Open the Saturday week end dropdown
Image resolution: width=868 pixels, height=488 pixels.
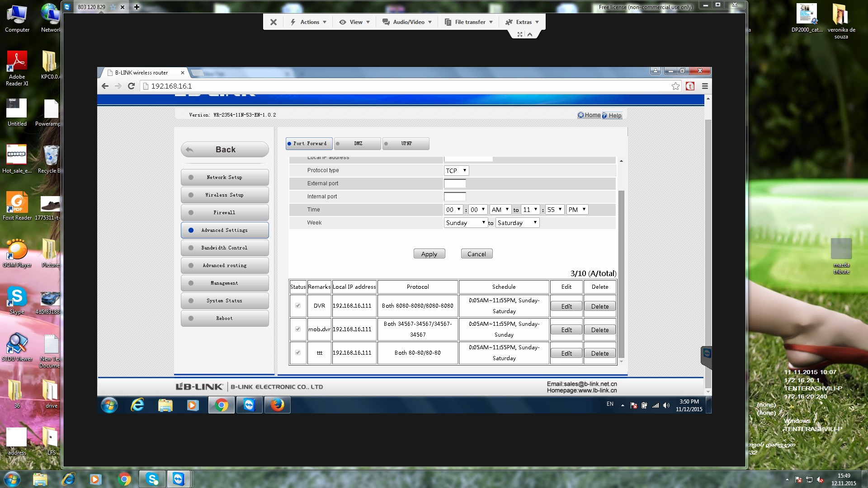(x=517, y=223)
